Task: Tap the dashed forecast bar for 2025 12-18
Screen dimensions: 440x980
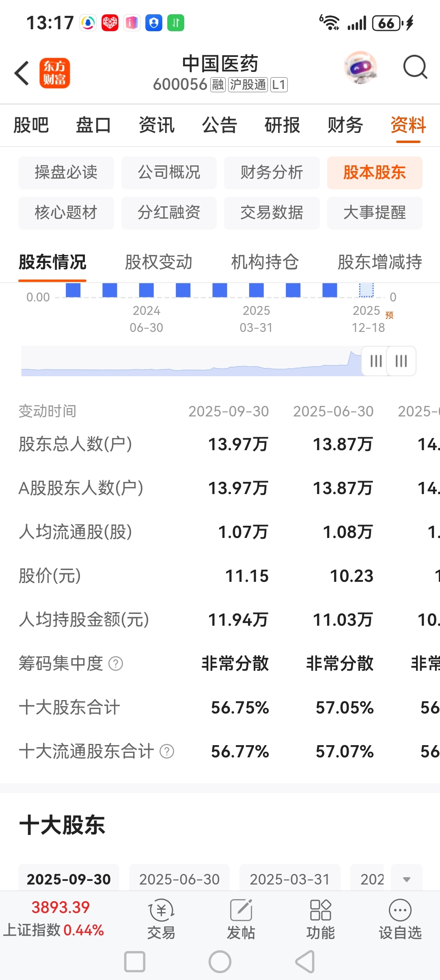Action: [366, 291]
